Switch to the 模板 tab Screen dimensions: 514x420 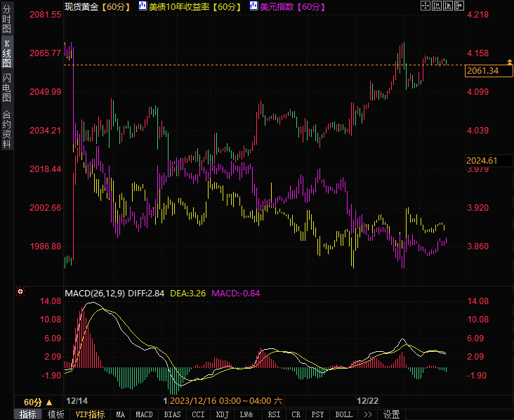coord(56,414)
